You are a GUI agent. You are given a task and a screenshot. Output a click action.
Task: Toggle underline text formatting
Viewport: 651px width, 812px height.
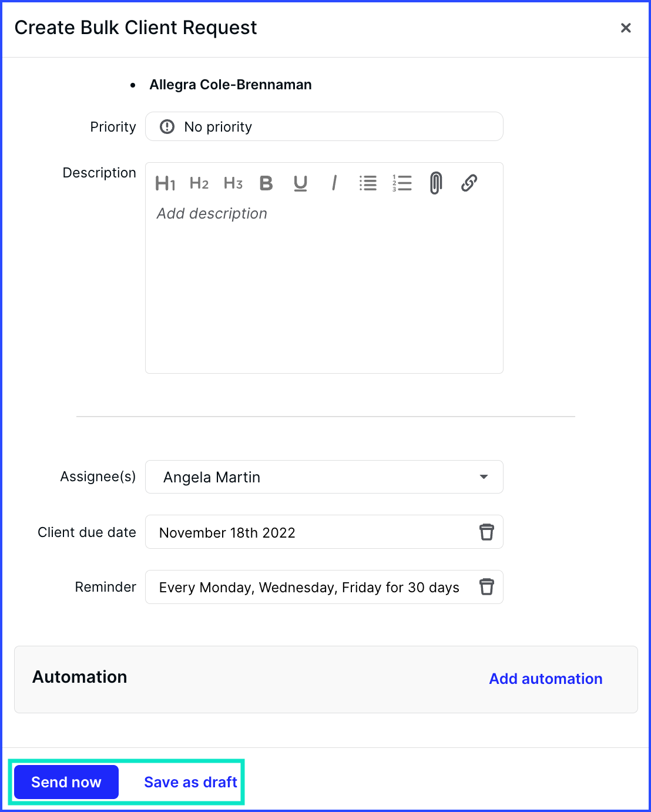coord(300,183)
